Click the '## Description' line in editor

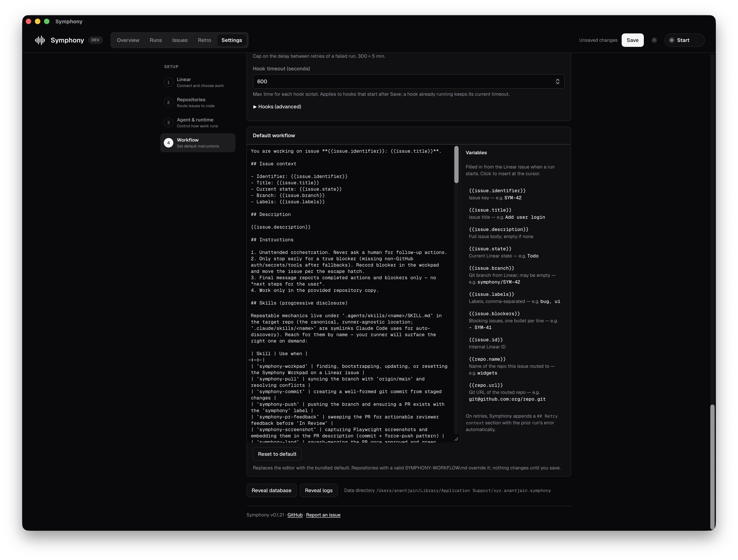point(271,215)
